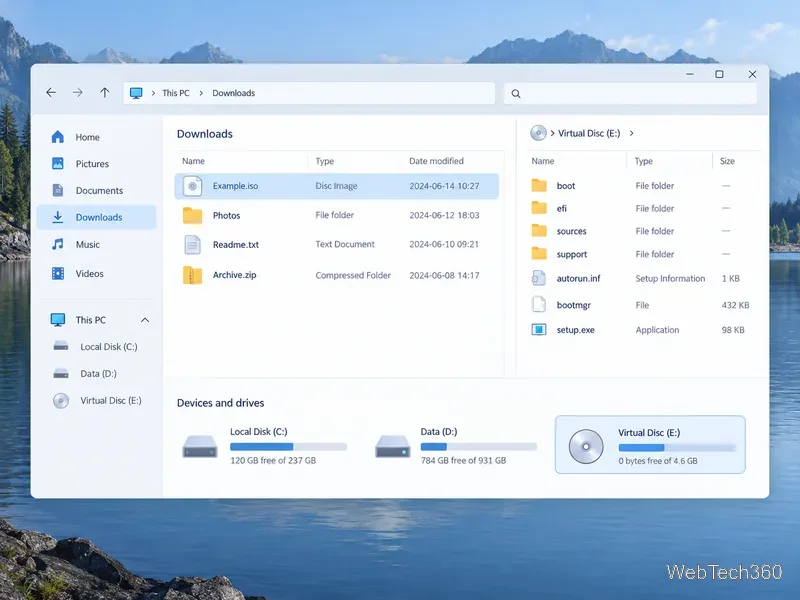The height and width of the screenshot is (600, 800).
Task: Sort Downloads list by Type column
Action: (x=324, y=161)
